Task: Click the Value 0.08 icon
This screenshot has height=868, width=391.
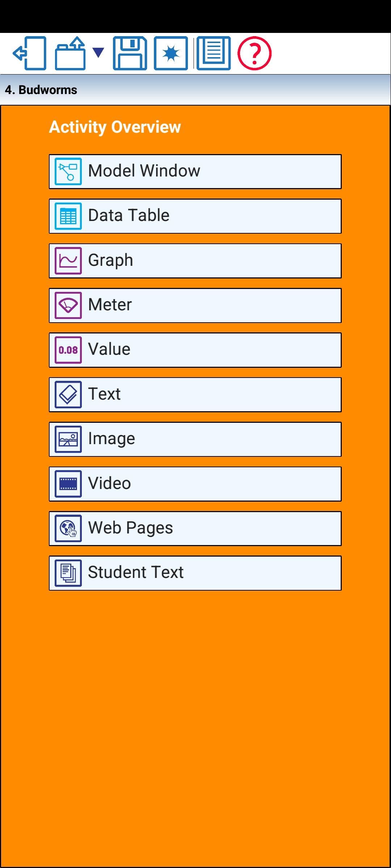Action: [68, 350]
